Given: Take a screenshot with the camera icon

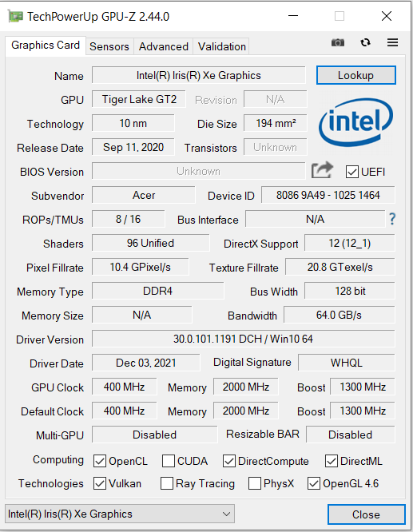Looking at the screenshot, I should point(338,42).
